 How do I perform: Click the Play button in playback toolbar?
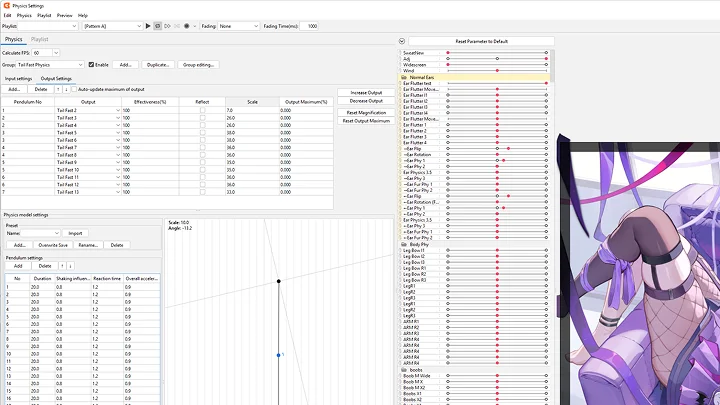click(149, 26)
